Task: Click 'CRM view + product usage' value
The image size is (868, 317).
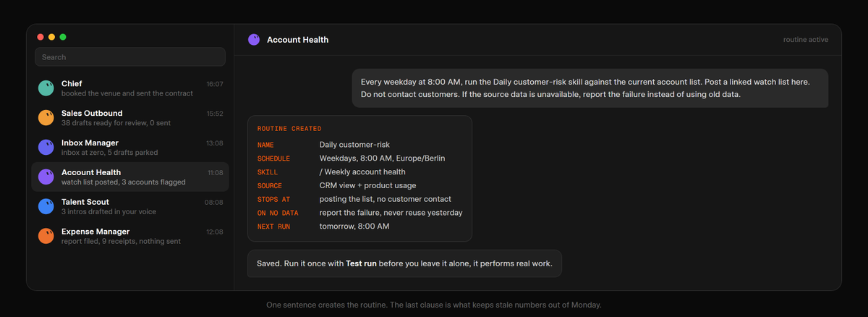Action: point(367,186)
